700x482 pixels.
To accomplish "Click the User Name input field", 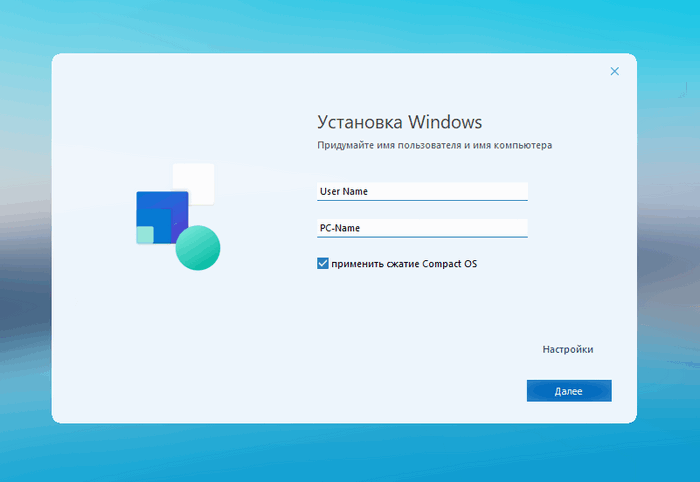I will 422,191.
